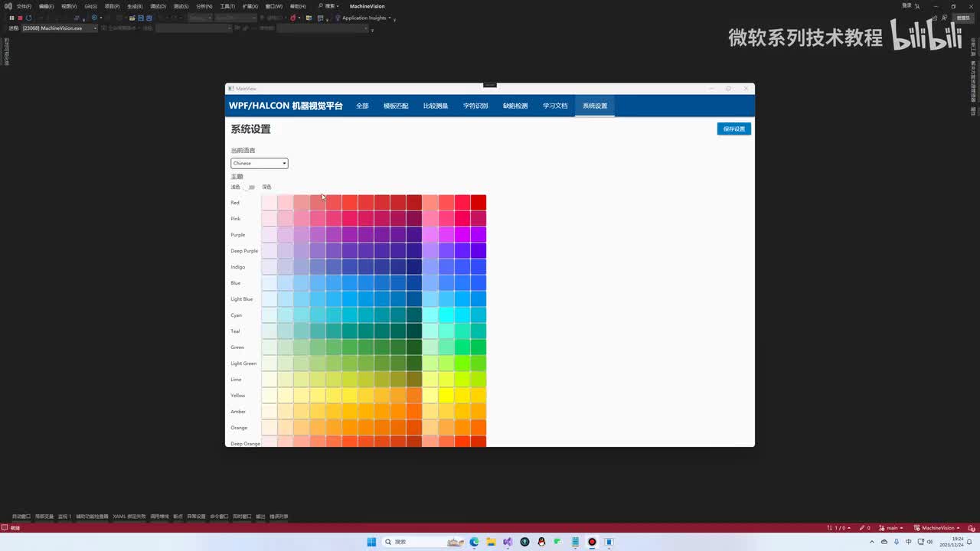Open the 调试(D) menu in Visual Studio
This screenshot has width=980, height=551.
click(x=158, y=6)
